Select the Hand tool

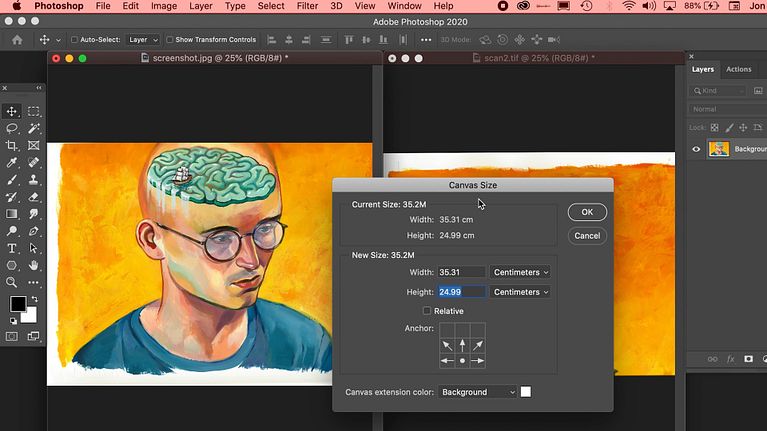[34, 265]
